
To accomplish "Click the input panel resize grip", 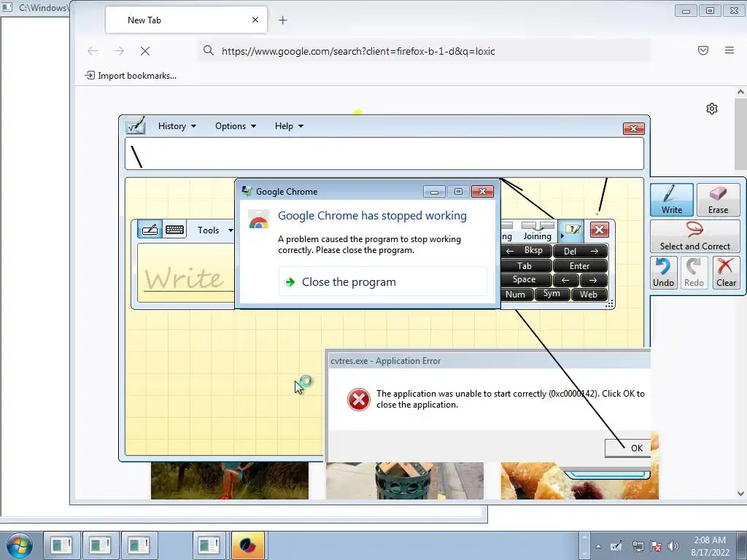I will click(x=609, y=304).
